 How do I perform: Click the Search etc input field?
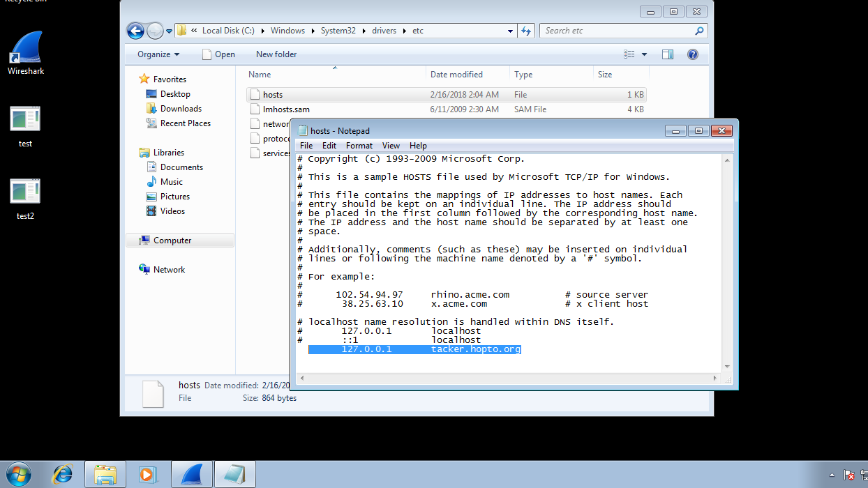(x=617, y=31)
